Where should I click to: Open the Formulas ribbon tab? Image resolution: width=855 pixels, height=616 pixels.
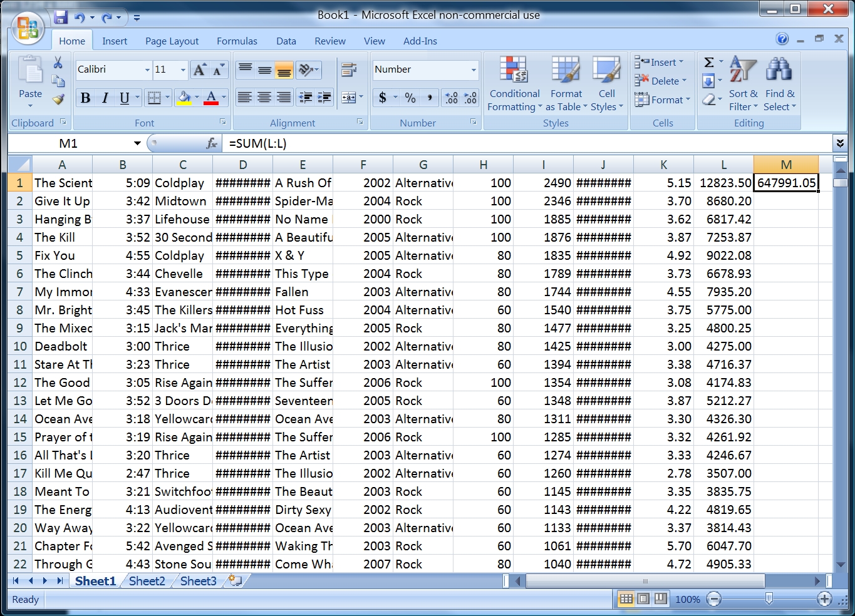click(x=237, y=41)
